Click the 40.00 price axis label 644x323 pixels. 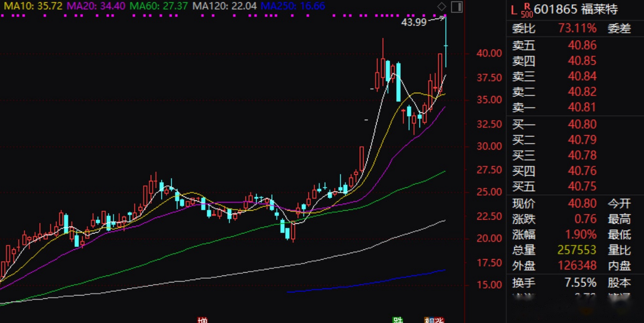[489, 53]
